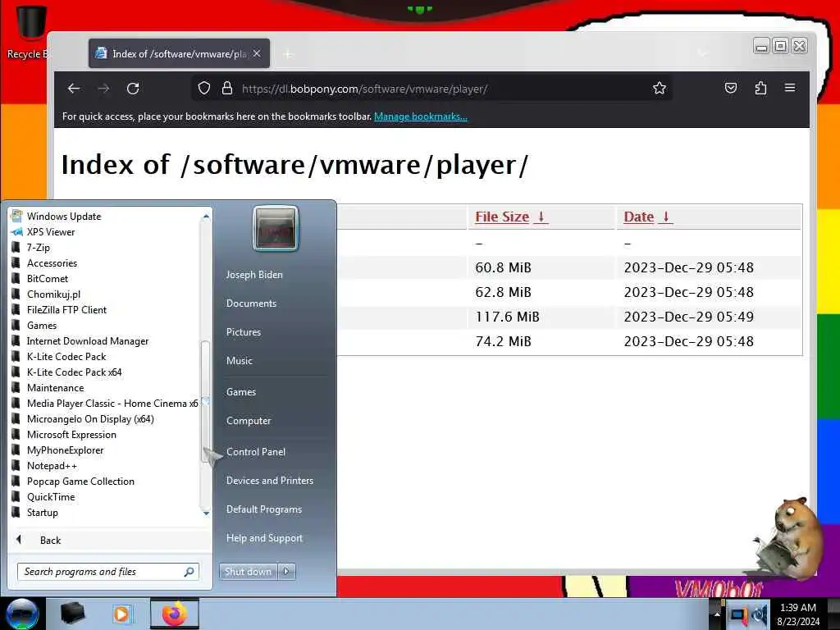Open the list all tabs chevron
This screenshot has width=840, height=630.
pos(702,53)
